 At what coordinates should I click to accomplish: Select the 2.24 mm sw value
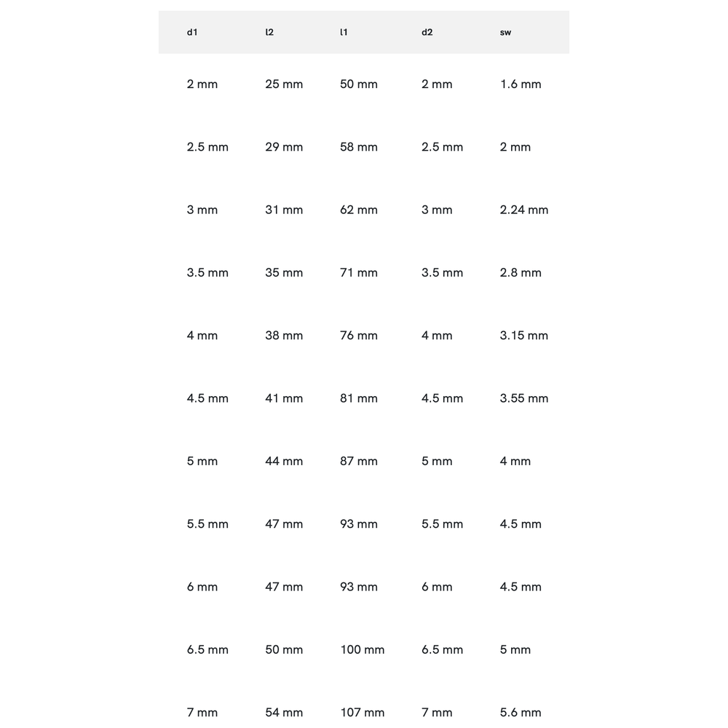point(524,210)
